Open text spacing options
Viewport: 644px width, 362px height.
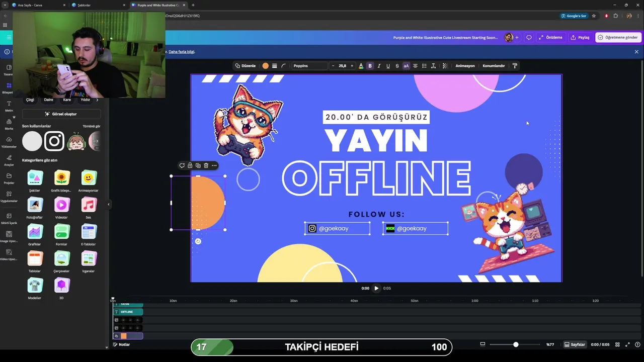433,66
